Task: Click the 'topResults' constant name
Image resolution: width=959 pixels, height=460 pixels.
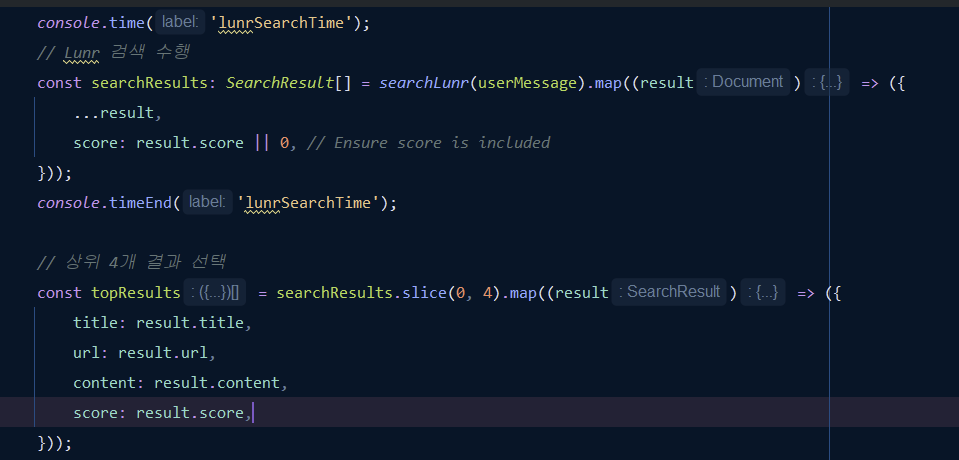Action: click(136, 293)
